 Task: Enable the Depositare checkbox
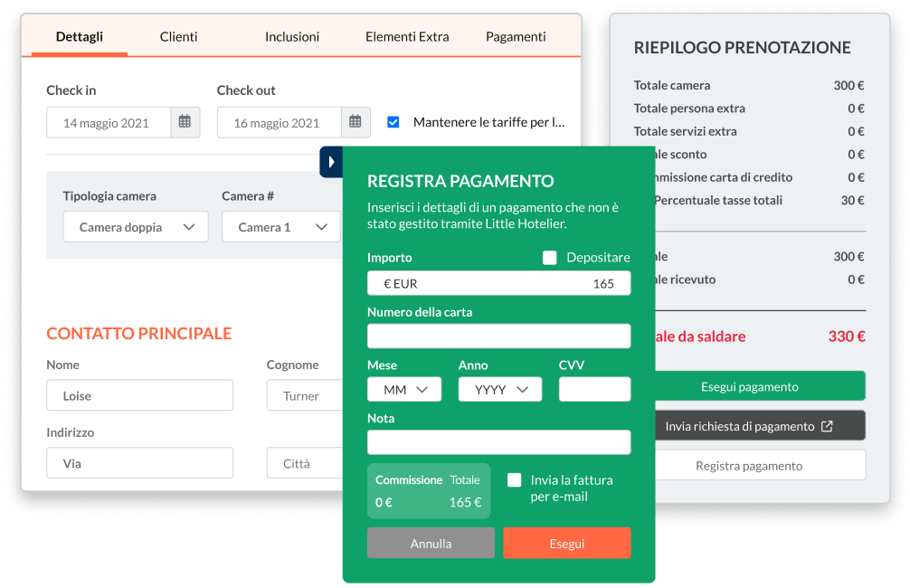pyautogui.click(x=549, y=258)
